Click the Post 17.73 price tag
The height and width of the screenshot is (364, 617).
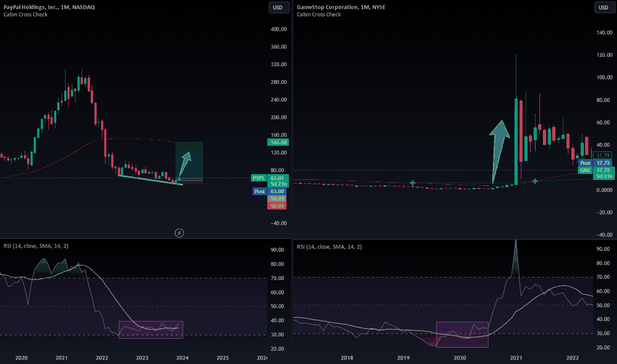[596, 163]
